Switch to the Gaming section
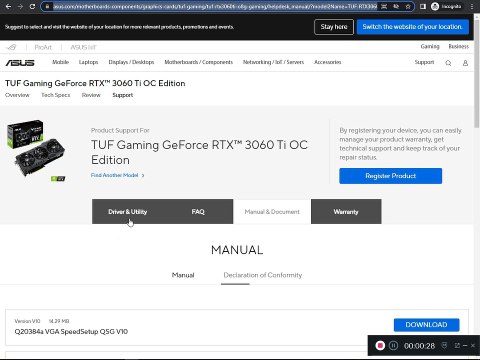Screen dimensions: 480x360 coord(430,47)
